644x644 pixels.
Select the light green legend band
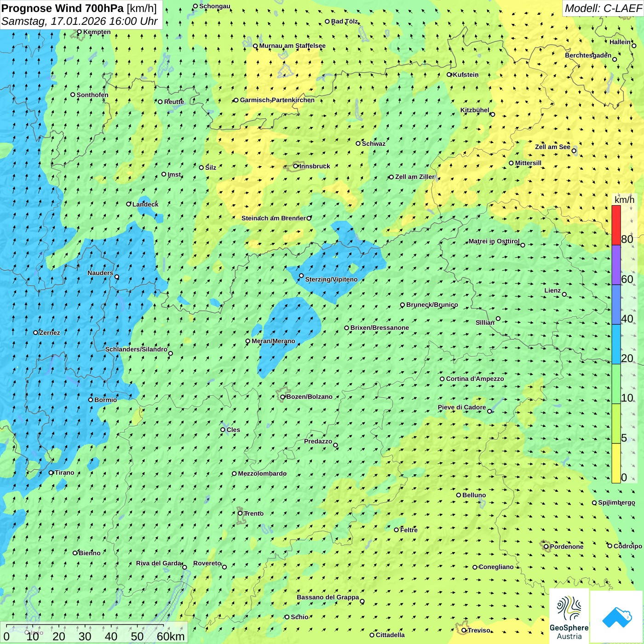click(616, 384)
